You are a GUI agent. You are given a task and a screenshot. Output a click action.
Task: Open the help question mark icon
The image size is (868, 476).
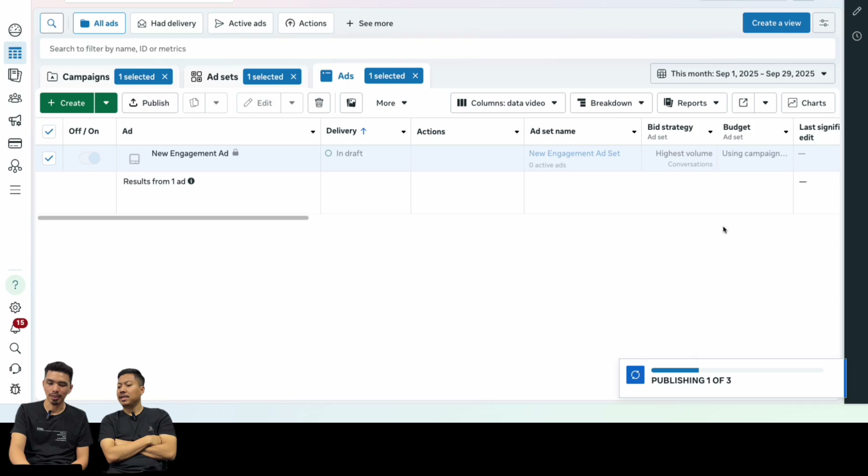[15, 285]
